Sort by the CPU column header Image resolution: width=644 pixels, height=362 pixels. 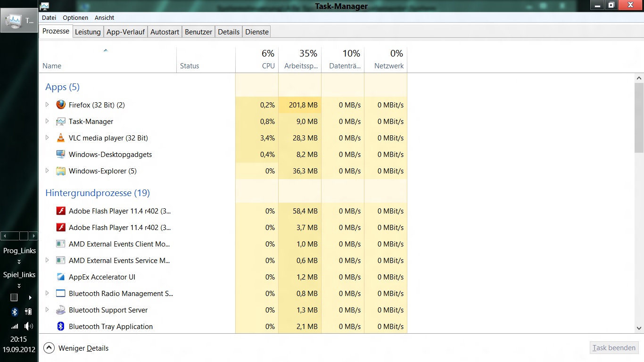(257, 60)
